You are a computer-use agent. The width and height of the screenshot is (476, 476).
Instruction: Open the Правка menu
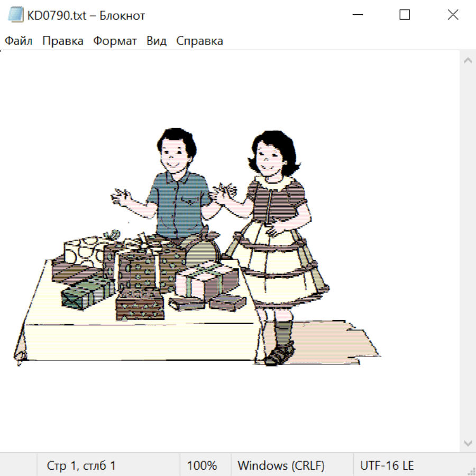coord(63,41)
